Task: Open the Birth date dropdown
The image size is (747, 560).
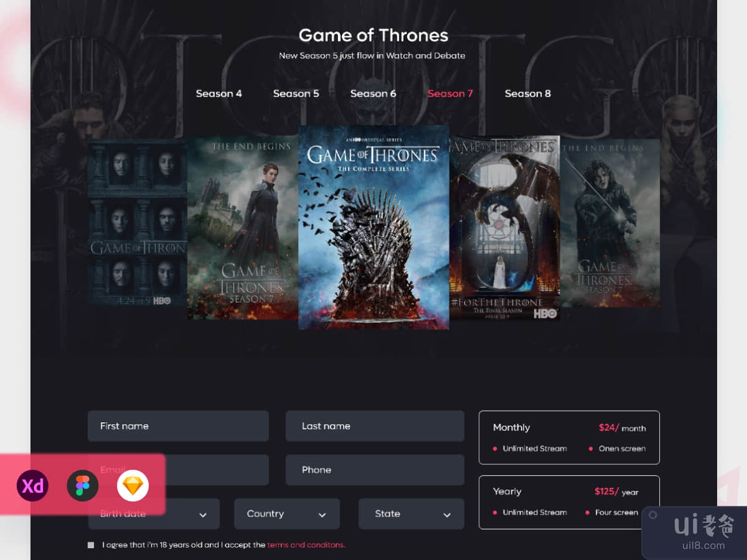Action: 154,514
